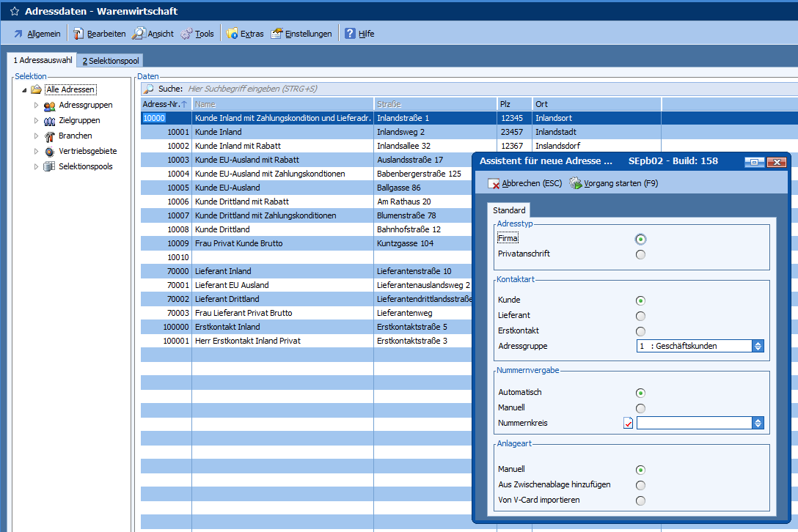Sort by the Adress-Nr. column header
Image resolution: width=798 pixels, height=532 pixels.
165,104
